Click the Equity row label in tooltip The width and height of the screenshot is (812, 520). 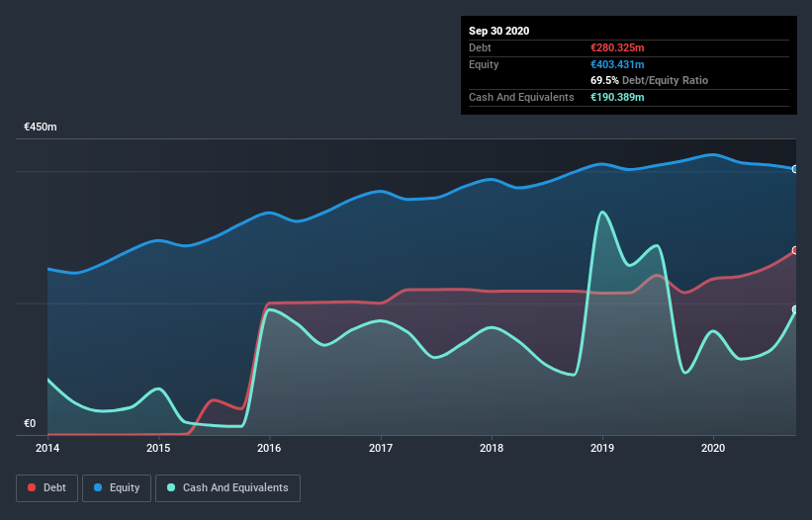pos(484,64)
